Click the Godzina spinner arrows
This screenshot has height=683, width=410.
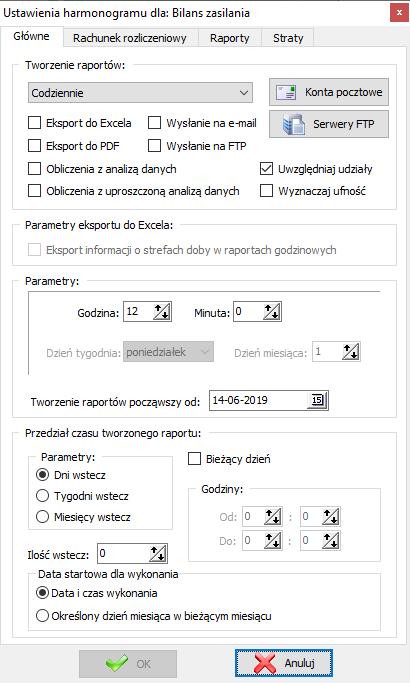pos(162,312)
